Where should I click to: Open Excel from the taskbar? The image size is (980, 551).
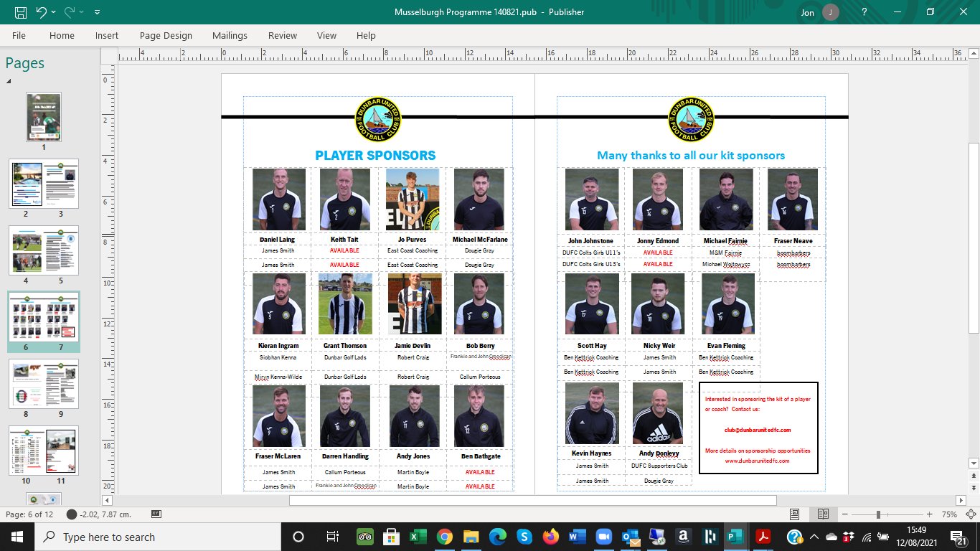(417, 537)
